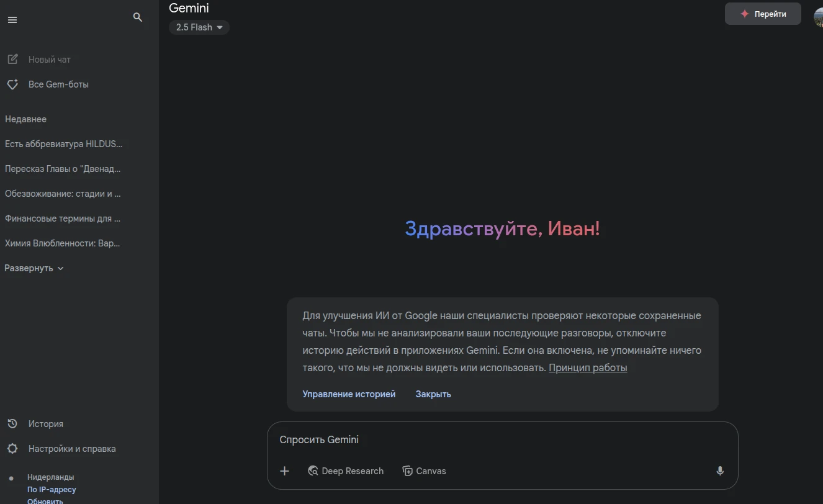The image size is (823, 504).
Task: Click the plus attach icon
Action: coord(284,471)
